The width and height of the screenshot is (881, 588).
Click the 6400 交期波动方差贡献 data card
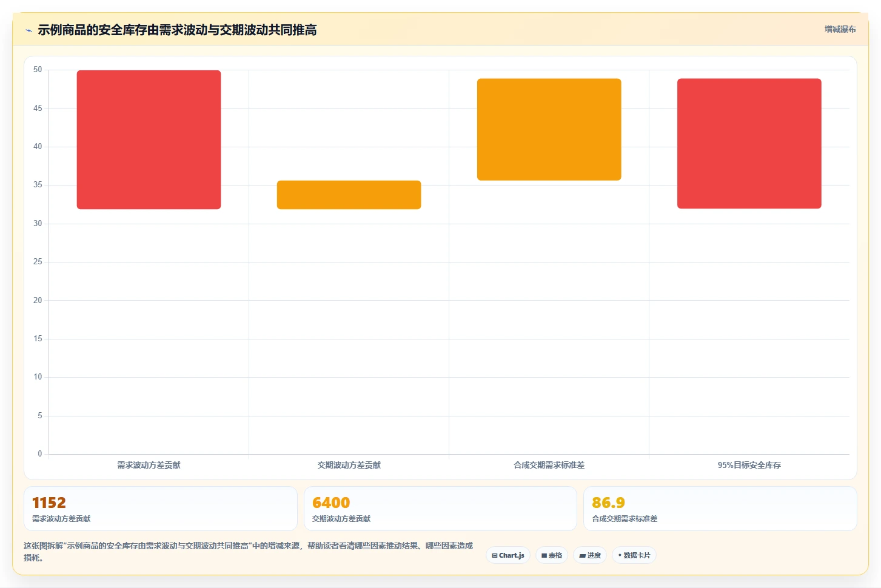click(440, 509)
